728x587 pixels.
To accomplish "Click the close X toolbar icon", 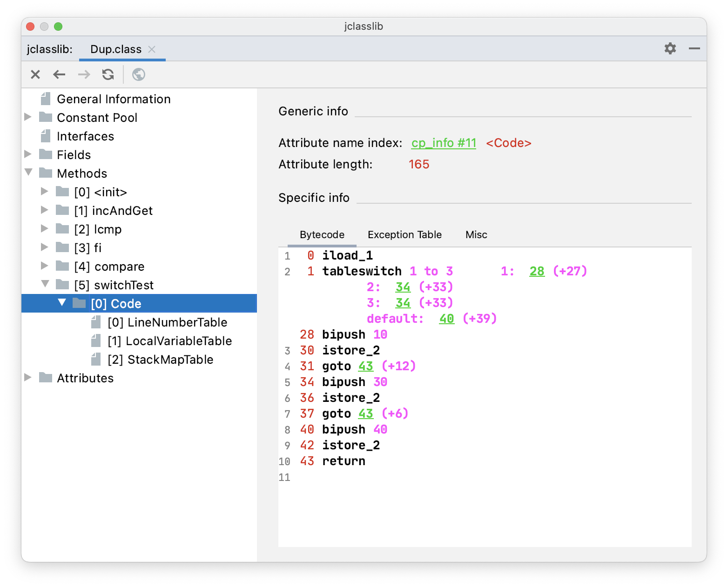I will [x=35, y=74].
